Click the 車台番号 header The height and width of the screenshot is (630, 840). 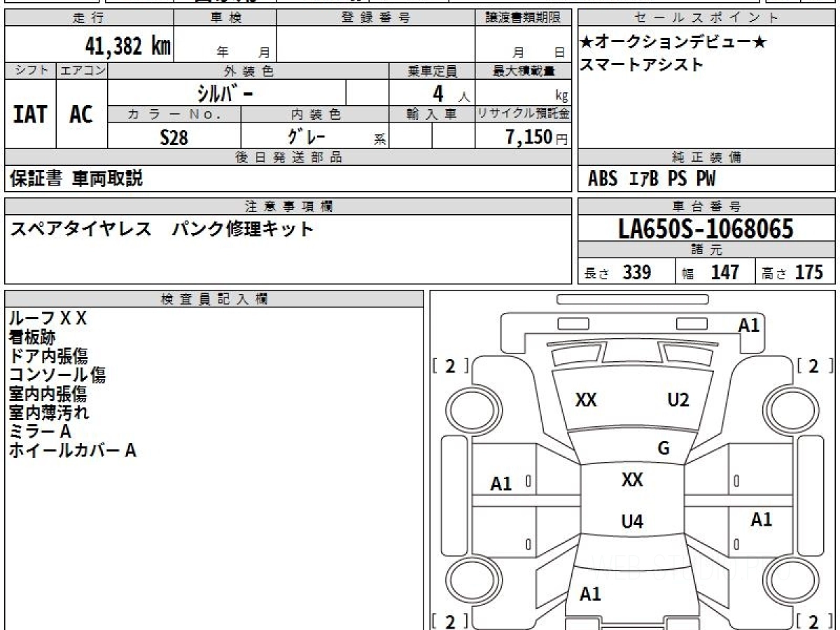tap(706, 206)
